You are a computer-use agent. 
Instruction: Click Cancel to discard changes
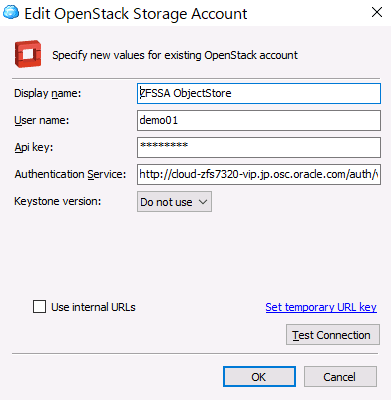340,377
